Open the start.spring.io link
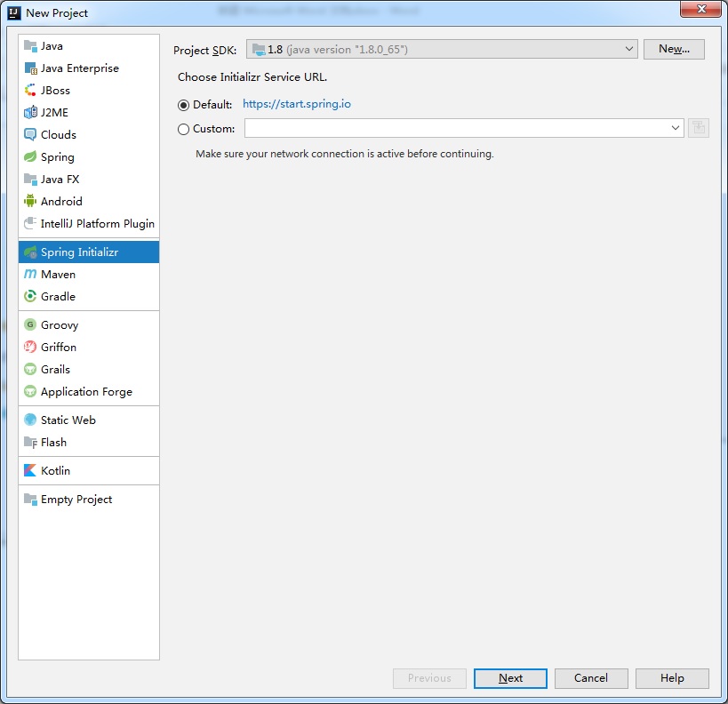 pos(297,104)
